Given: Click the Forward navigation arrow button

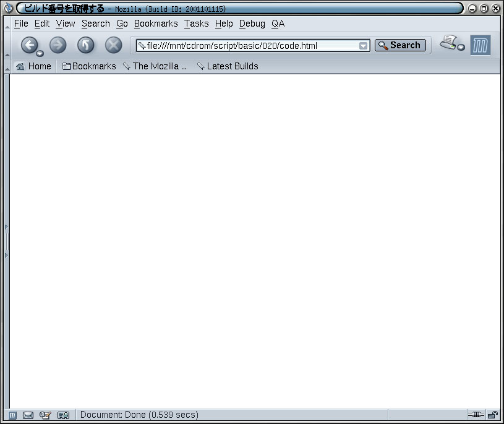Looking at the screenshot, I should (x=58, y=45).
